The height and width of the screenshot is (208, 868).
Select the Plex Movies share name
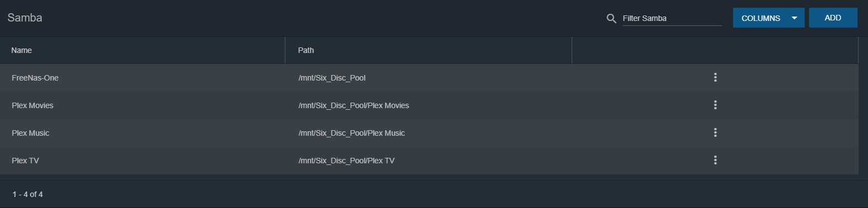click(x=32, y=105)
